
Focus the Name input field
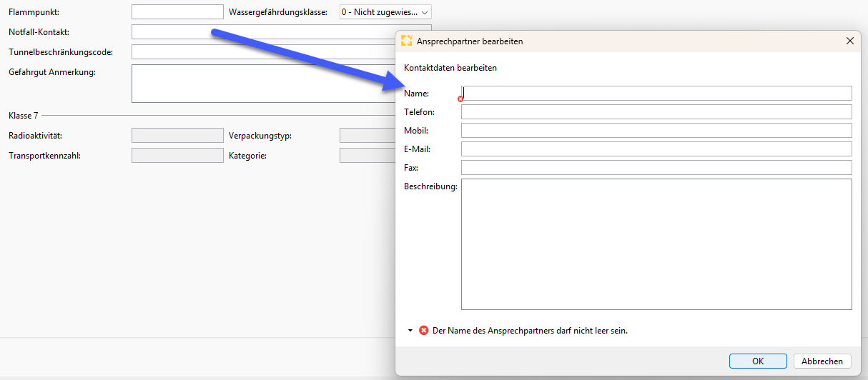[656, 94]
